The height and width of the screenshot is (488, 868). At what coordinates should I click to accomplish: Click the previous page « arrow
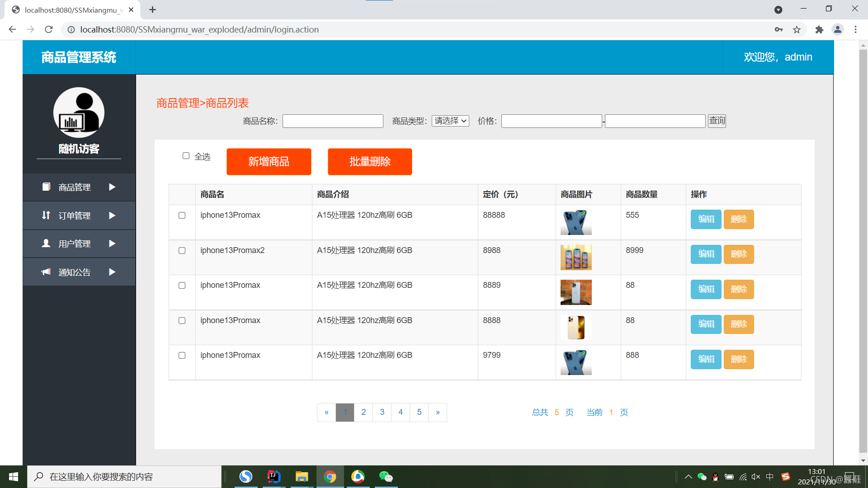pos(326,412)
